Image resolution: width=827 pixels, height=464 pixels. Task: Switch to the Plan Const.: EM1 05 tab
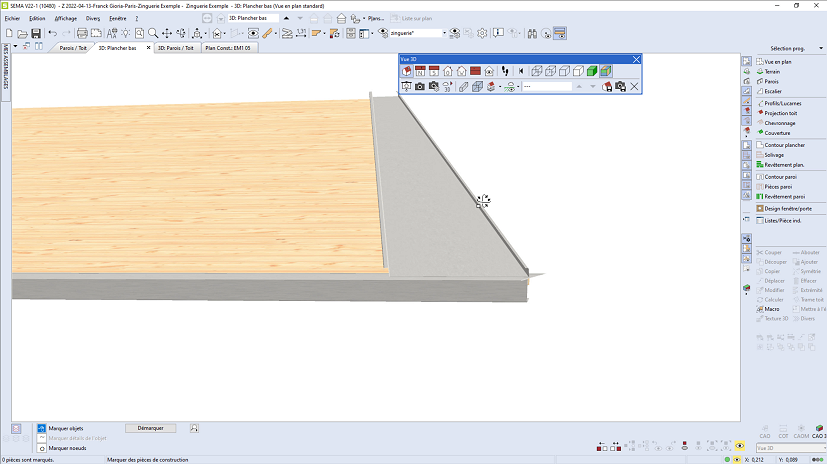(x=230, y=47)
